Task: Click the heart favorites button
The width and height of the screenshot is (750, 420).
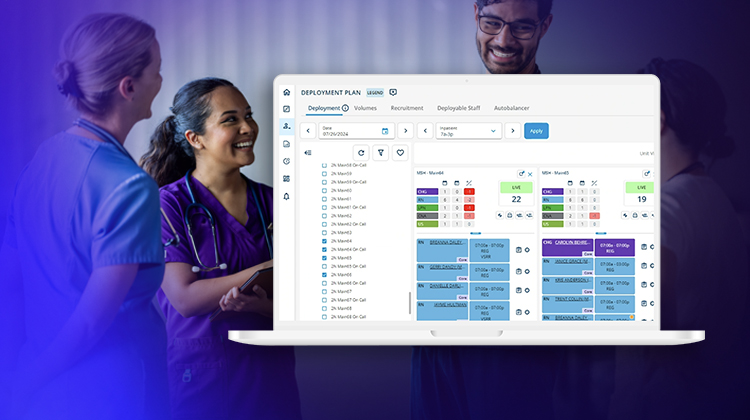Action: [x=400, y=153]
